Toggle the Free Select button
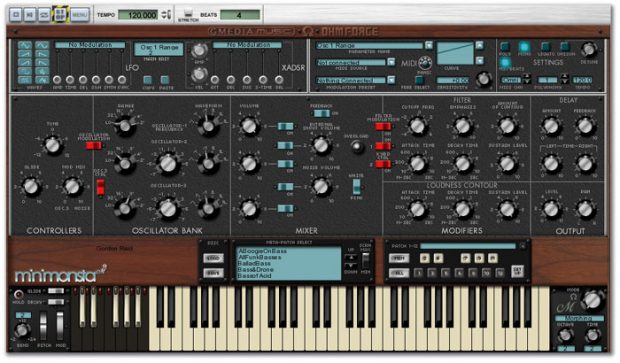This screenshot has height=363, width=620. click(420, 80)
